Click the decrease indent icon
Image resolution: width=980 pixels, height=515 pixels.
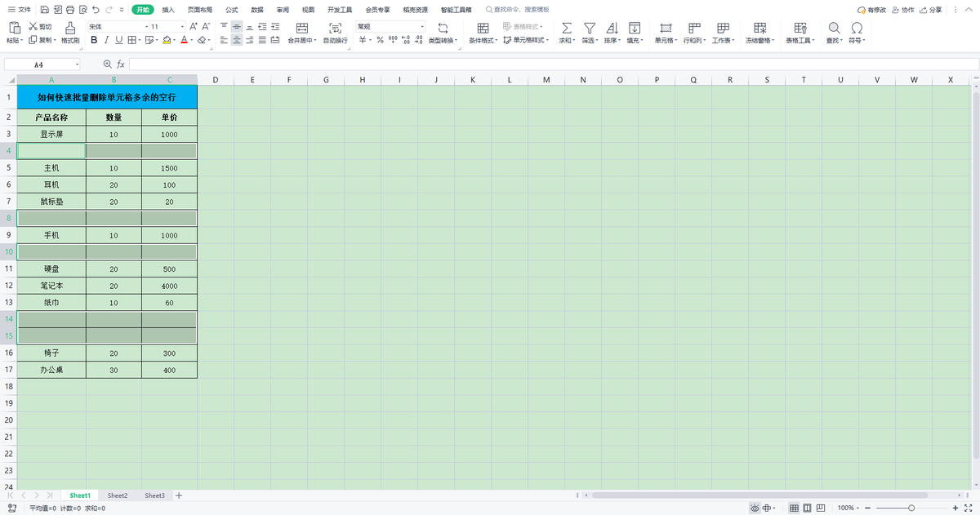pyautogui.click(x=262, y=27)
